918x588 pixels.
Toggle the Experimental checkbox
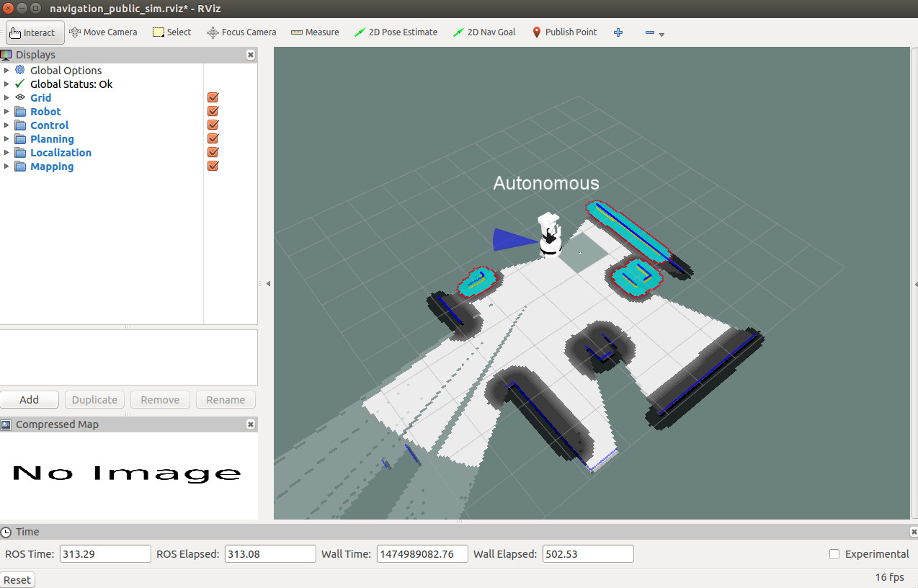point(834,554)
